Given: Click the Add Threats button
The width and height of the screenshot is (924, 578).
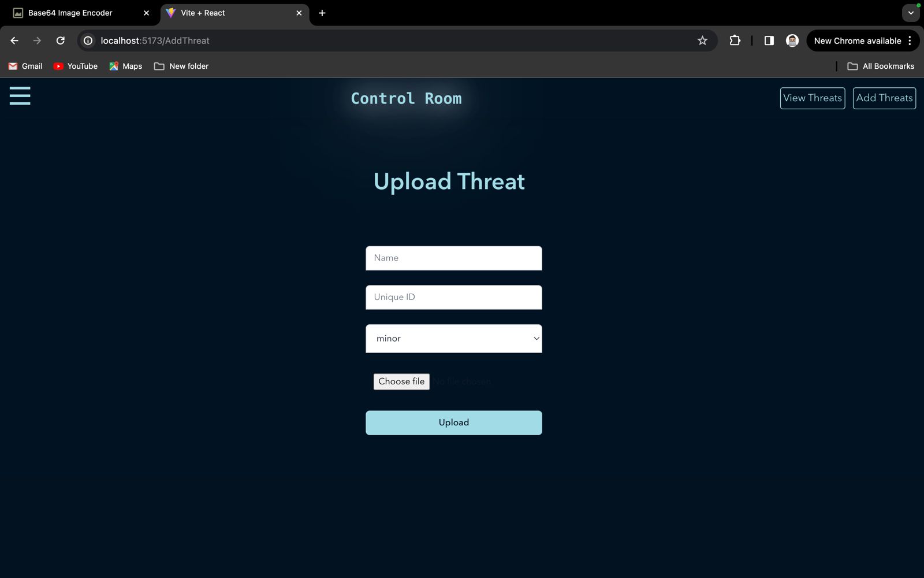Looking at the screenshot, I should click(884, 98).
